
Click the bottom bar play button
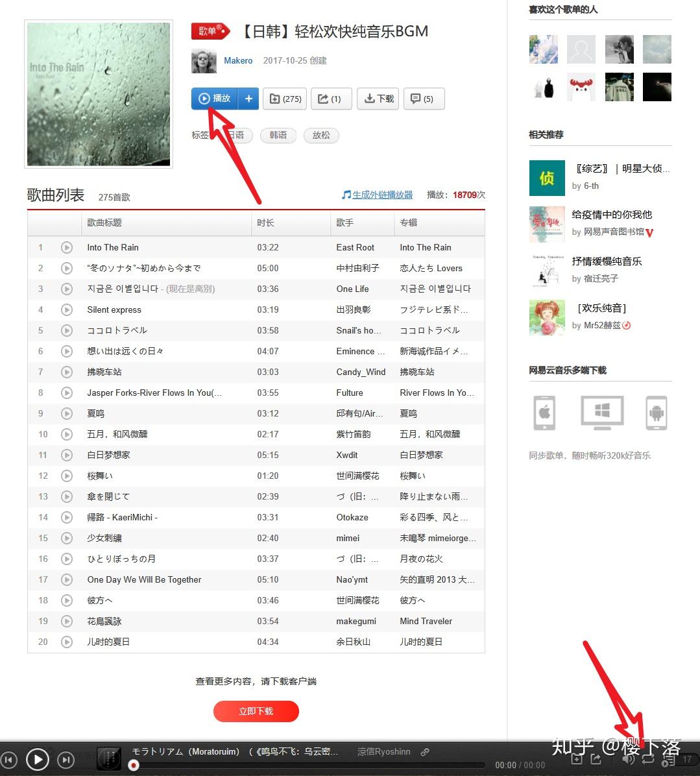click(x=37, y=760)
